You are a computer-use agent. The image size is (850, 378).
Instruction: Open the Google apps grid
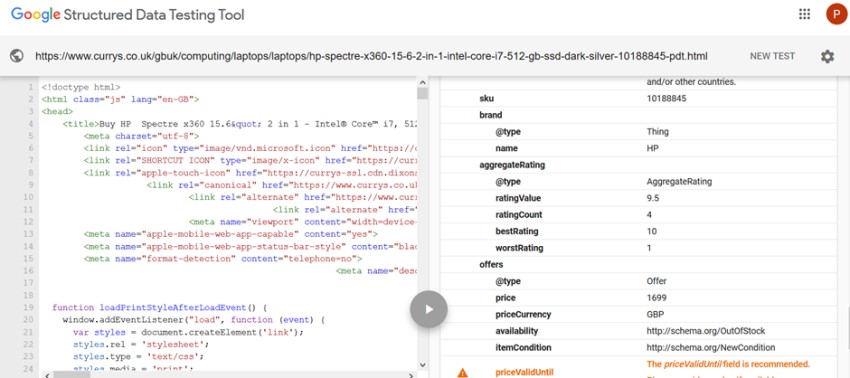click(x=804, y=14)
